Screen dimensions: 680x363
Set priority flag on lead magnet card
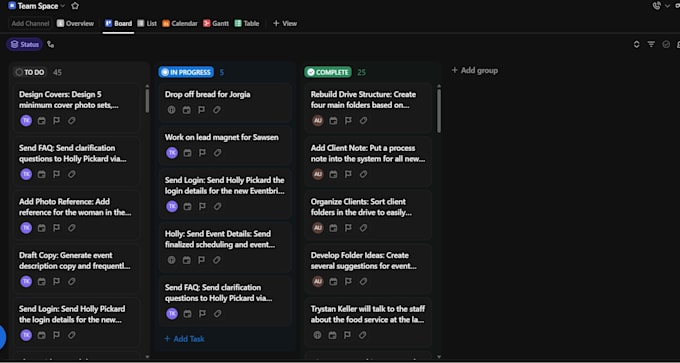click(202, 153)
